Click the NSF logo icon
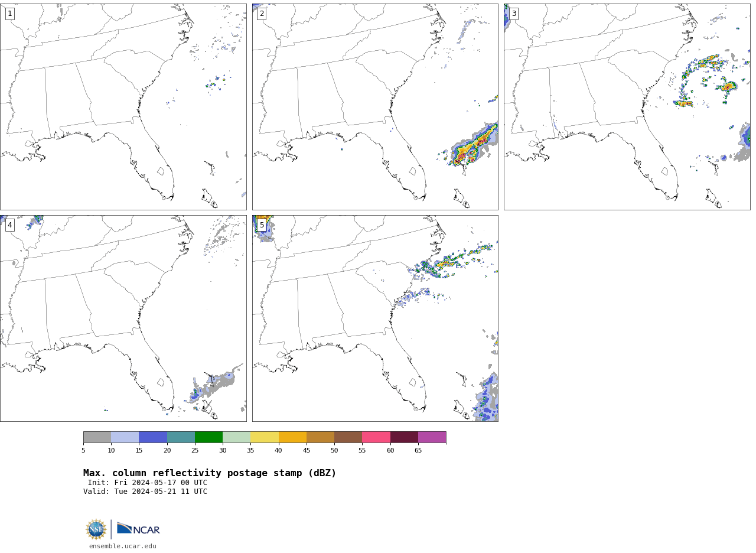Screen dimensions: 756x553 [x=96, y=529]
